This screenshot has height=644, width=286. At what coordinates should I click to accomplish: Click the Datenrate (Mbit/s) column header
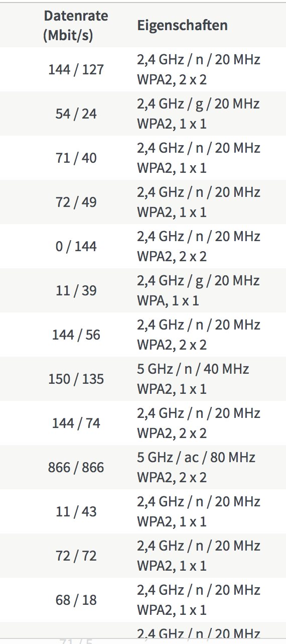[76, 26]
